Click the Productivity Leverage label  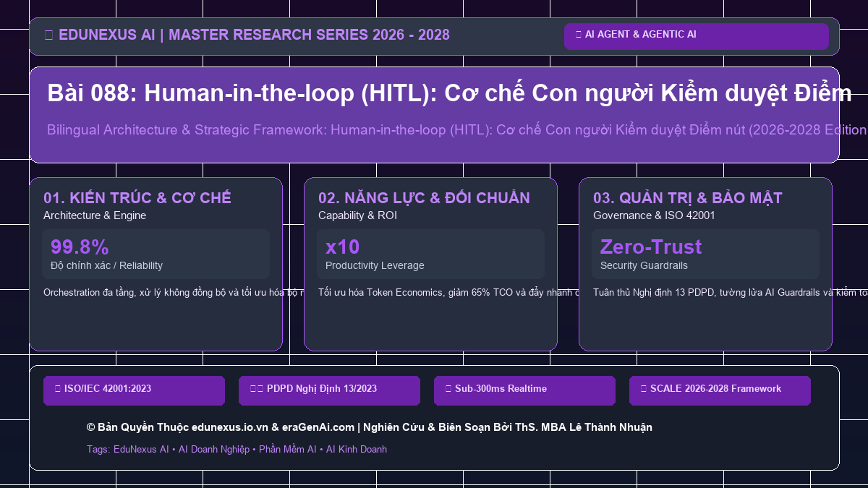coord(375,265)
